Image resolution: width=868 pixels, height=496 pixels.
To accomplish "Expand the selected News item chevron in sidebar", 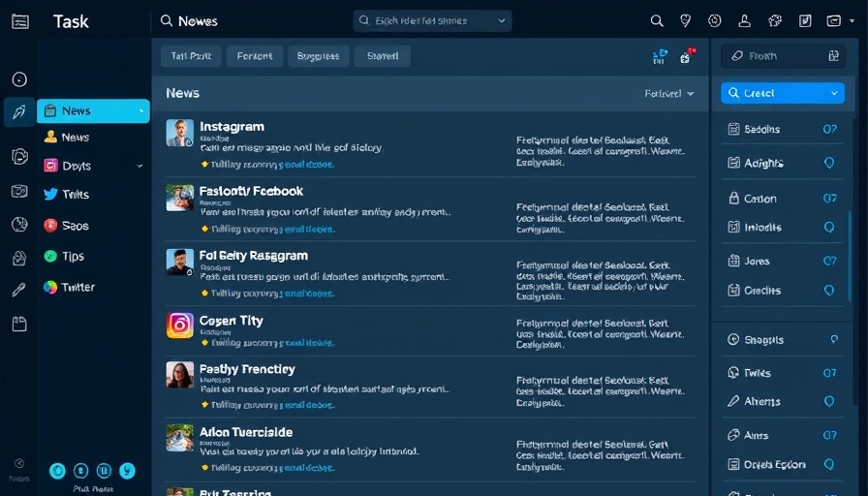I will coord(141,111).
